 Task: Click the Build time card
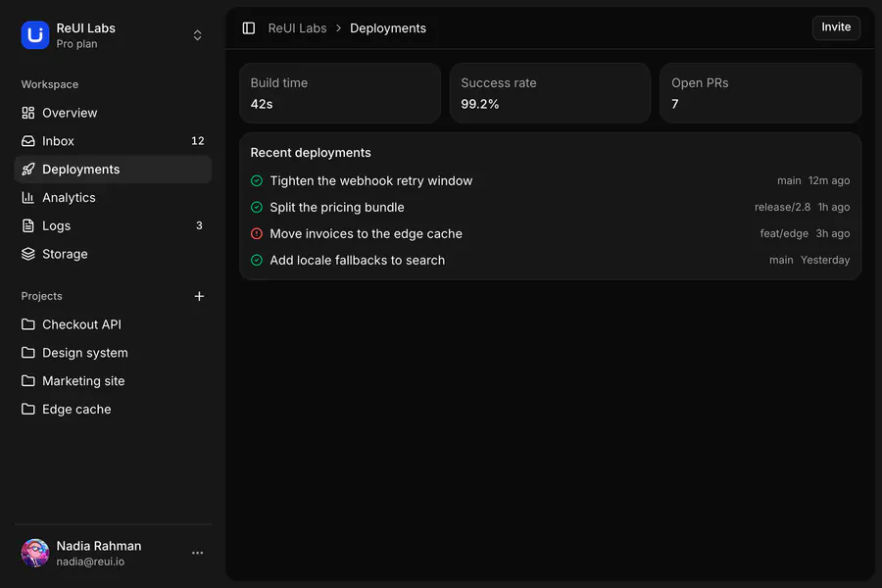[x=340, y=93]
